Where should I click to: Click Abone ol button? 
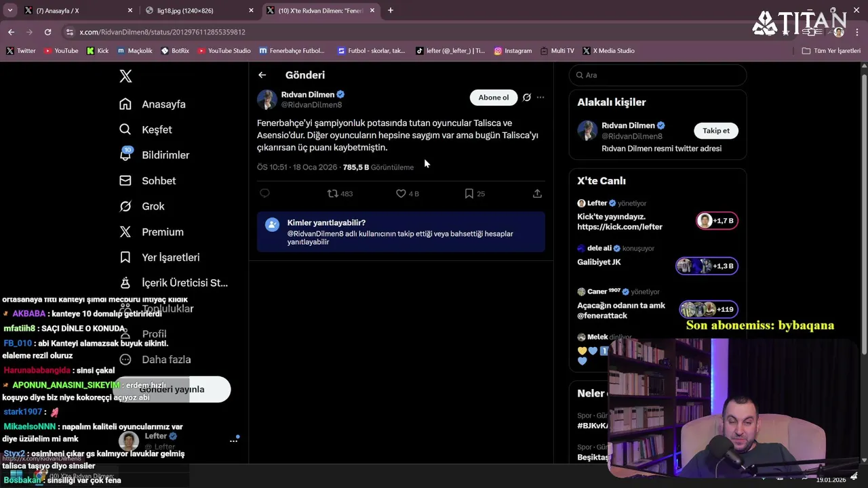click(x=494, y=98)
